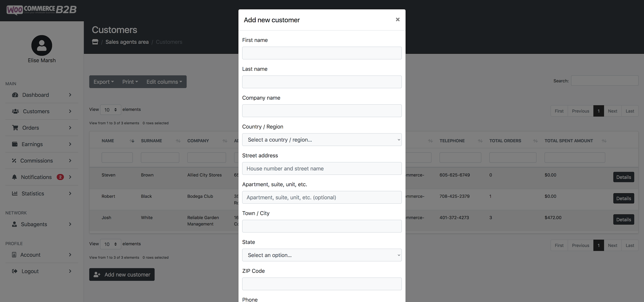
Task: Click the Customers group icon in sidebar
Action: point(15,111)
